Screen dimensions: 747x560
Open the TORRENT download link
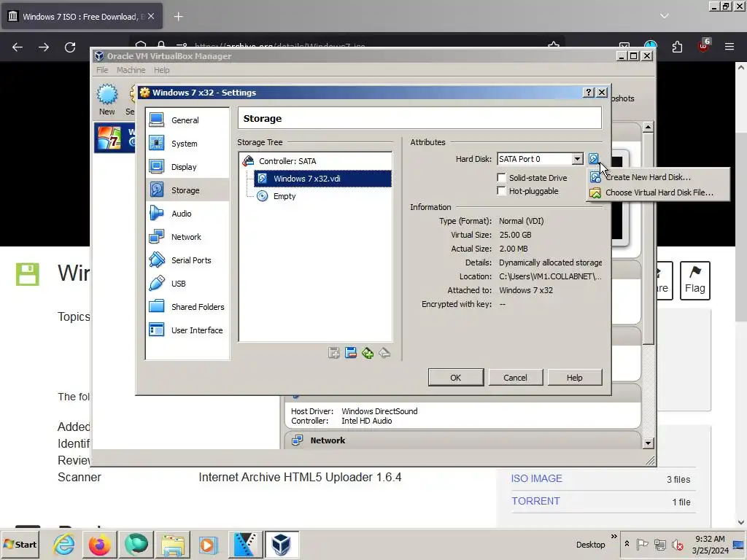pos(535,501)
